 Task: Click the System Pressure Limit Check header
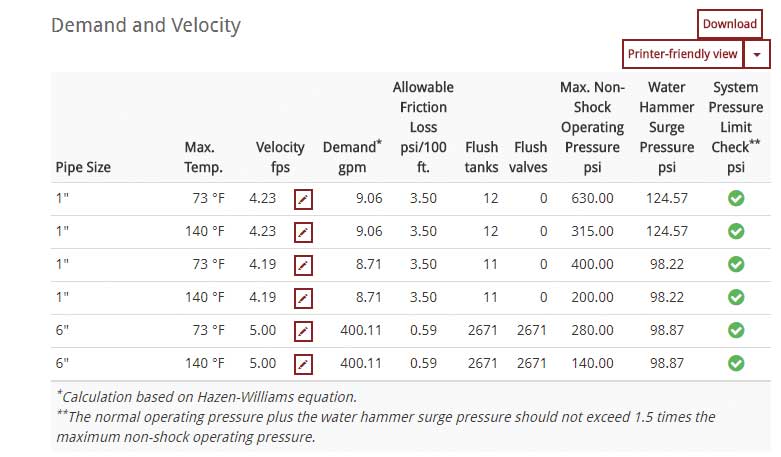(736, 127)
